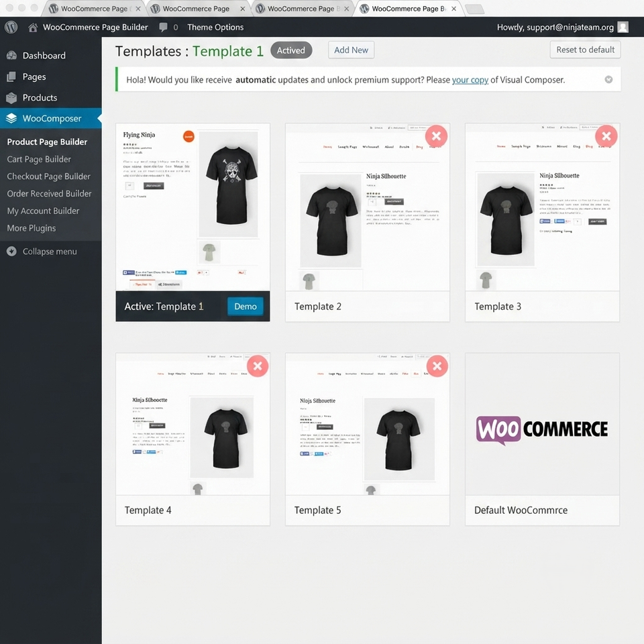Screen dimensions: 644x644
Task: Click the user avatar in admin bar
Action: [x=623, y=27]
